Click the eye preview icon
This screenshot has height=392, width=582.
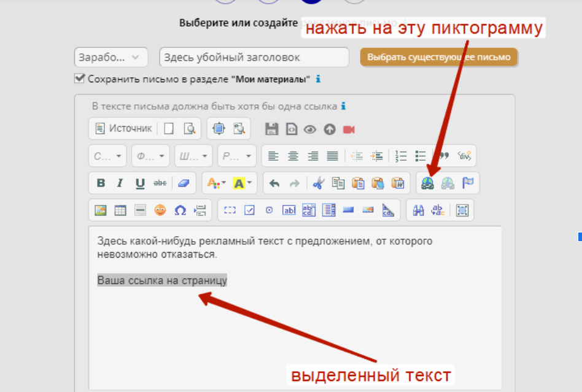click(x=310, y=129)
